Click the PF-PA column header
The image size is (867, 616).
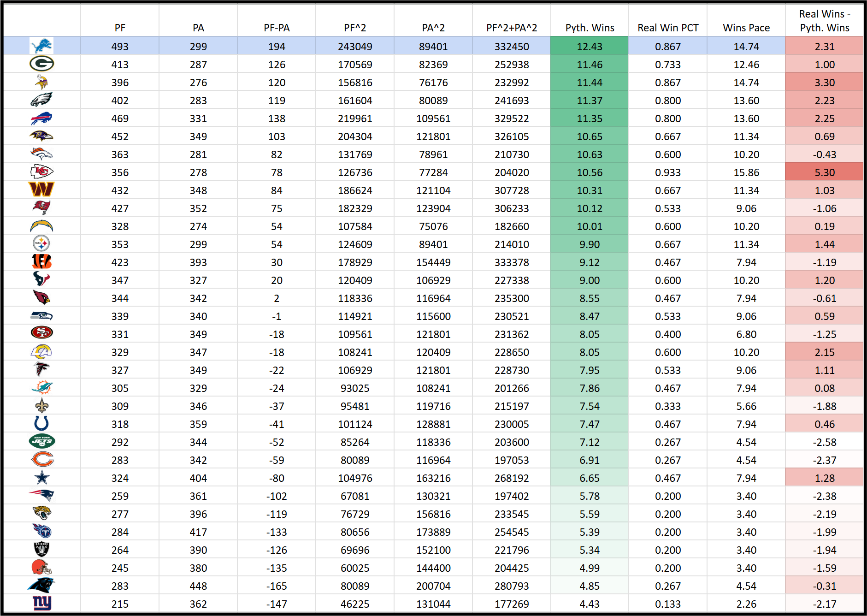277,28
